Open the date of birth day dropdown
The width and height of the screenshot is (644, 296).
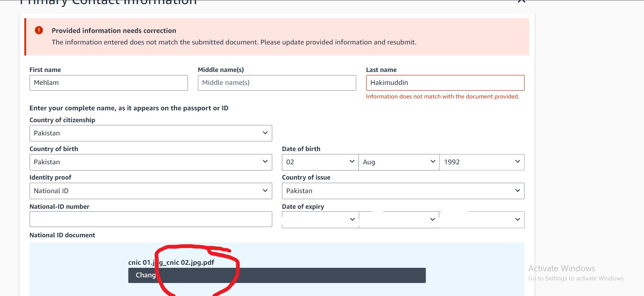tap(320, 162)
